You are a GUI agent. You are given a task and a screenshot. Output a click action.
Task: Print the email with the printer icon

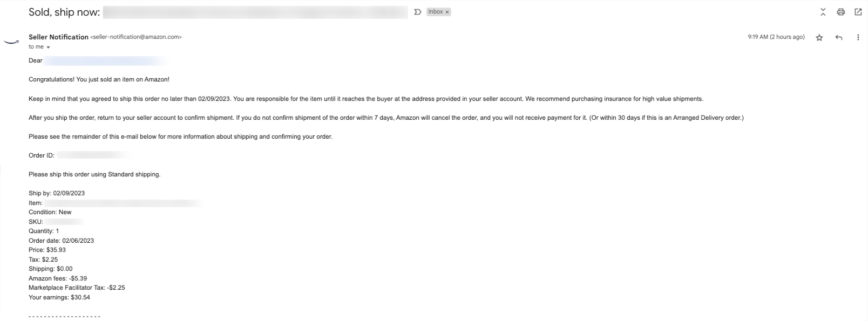point(840,12)
